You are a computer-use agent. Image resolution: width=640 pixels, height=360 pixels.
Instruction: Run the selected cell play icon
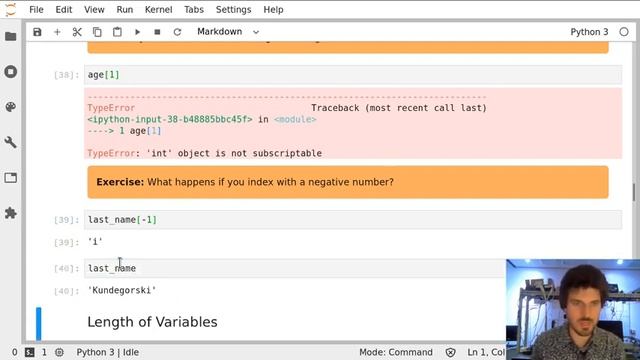click(137, 32)
